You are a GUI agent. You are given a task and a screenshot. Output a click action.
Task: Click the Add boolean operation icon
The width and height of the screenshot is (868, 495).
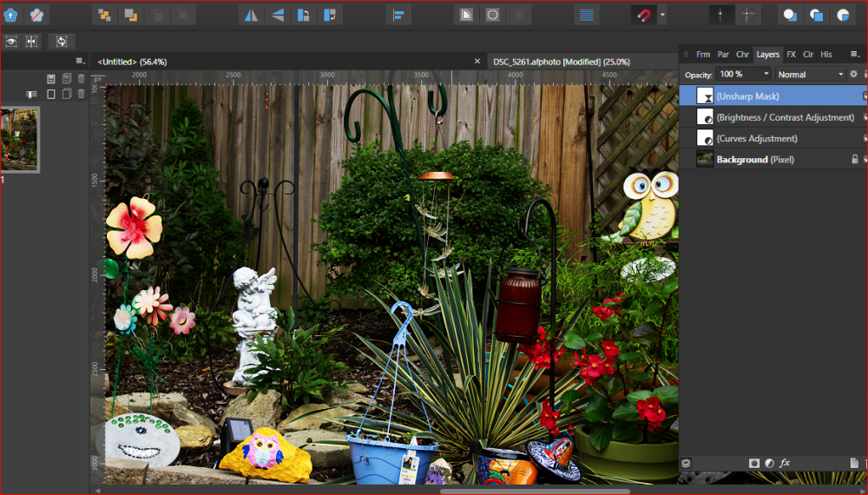click(790, 15)
